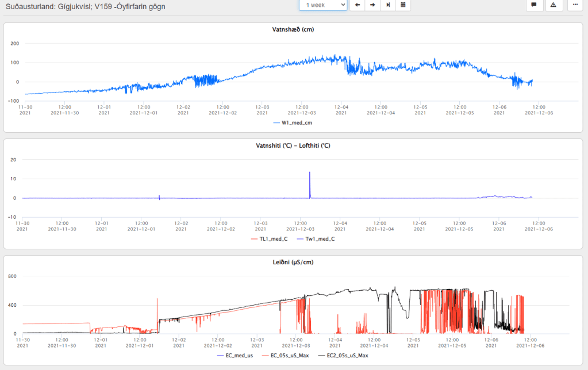The width and height of the screenshot is (588, 370).
Task: Click the temperature spike in Vatnshiti chart
Action: 310,178
